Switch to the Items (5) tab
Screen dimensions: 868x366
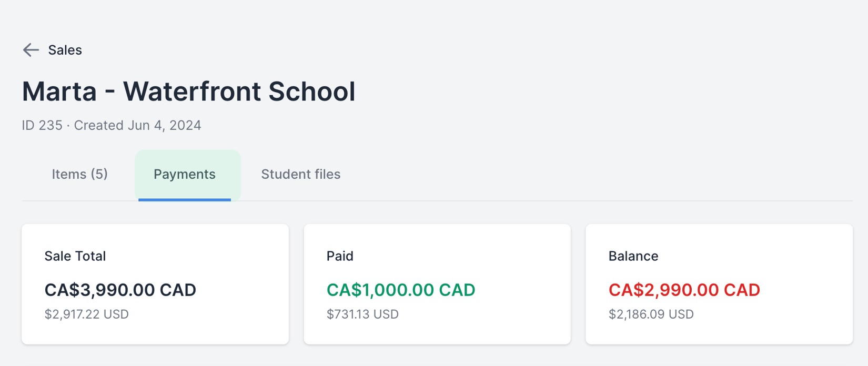[x=79, y=174]
